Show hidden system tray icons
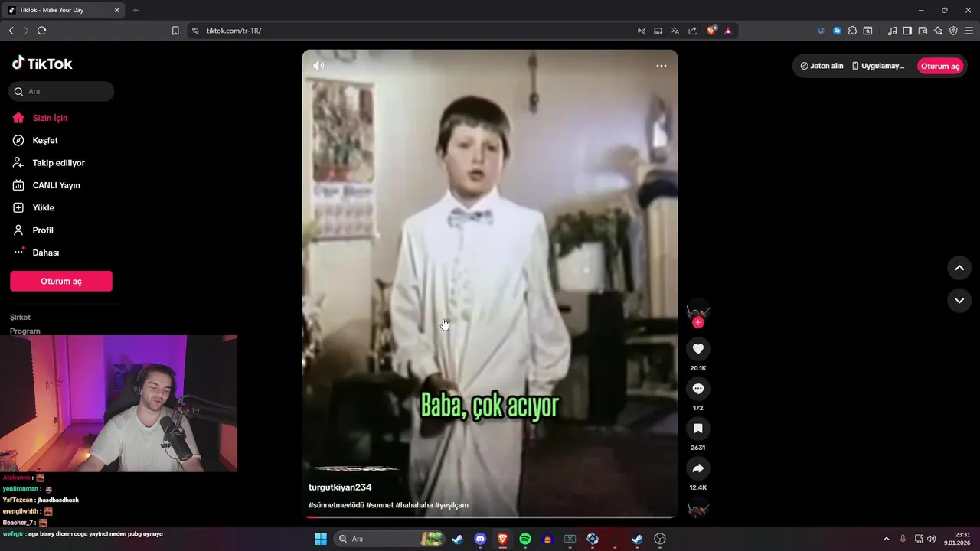This screenshot has height=551, width=980. pos(887,539)
